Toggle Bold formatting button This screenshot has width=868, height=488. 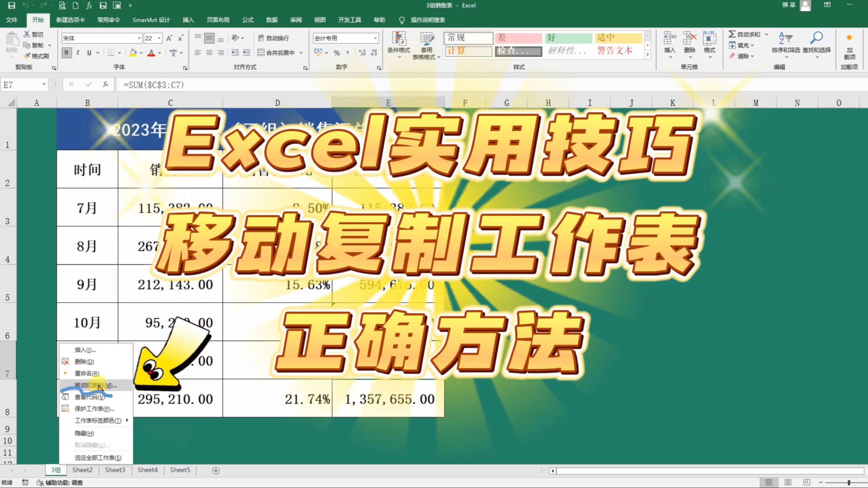click(66, 53)
